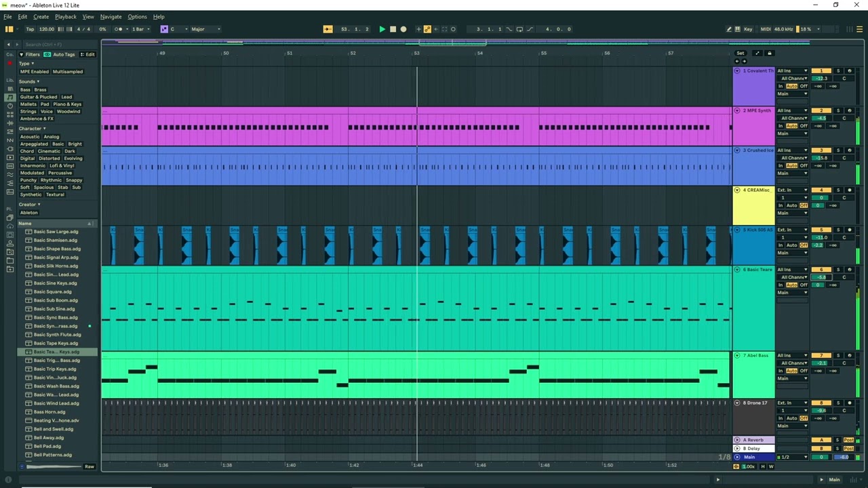Open track 2 All Ins input dropdown
868x488 pixels.
pos(793,110)
